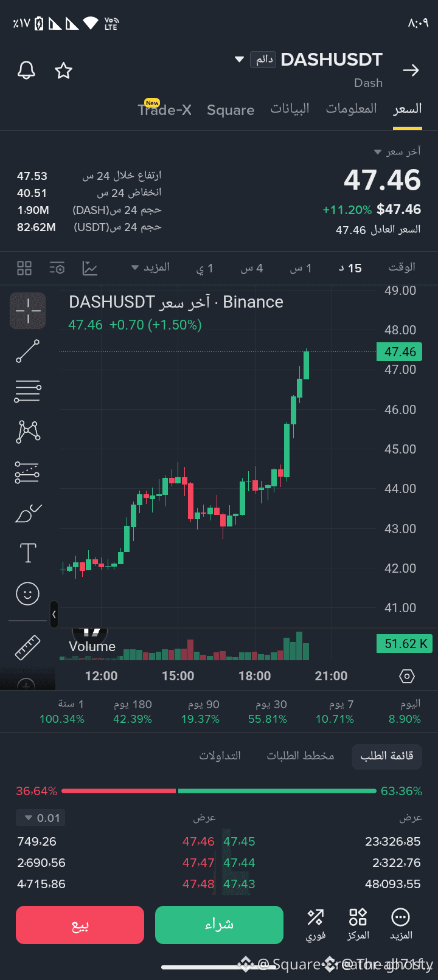Switch to the Square tab
Screen dimensions: 438x980
click(x=231, y=110)
